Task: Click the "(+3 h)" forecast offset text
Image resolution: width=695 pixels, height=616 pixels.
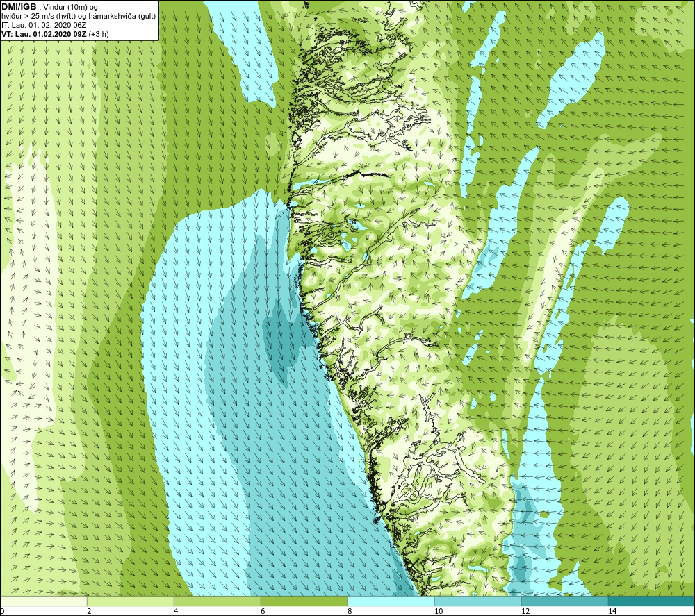Action: click(99, 34)
